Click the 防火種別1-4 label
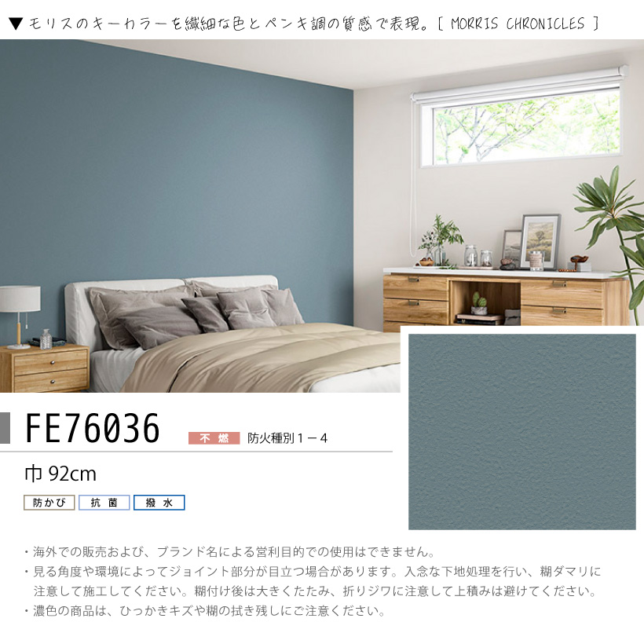 coord(287,438)
